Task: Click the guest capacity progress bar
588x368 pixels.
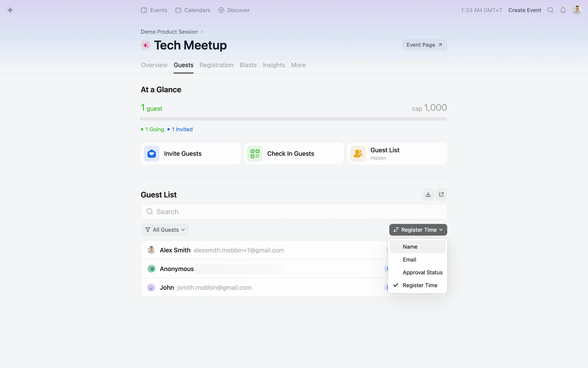Action: coord(294,119)
